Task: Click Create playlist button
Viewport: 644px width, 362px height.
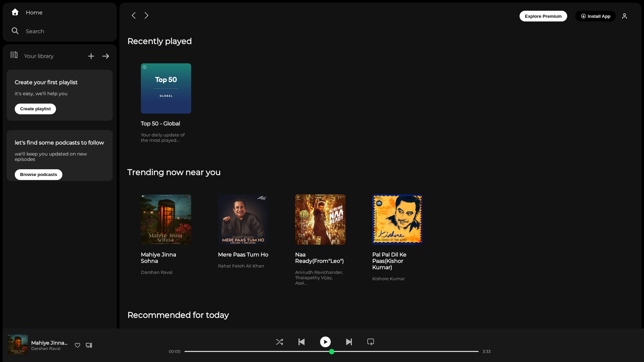Action: (35, 109)
